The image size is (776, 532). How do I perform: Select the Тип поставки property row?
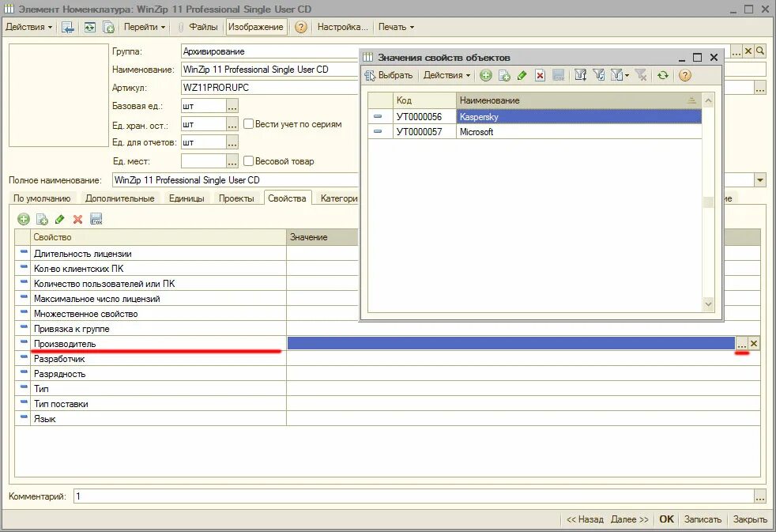coord(387,404)
